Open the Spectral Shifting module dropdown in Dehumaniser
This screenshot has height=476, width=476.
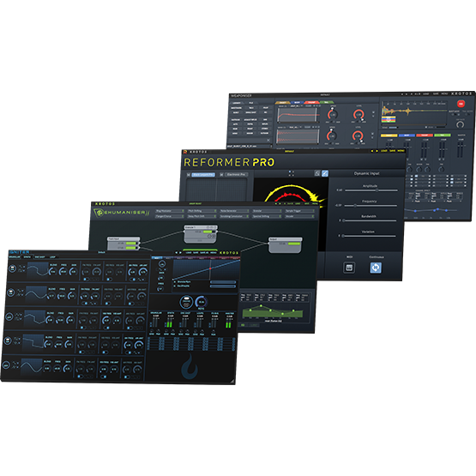coord(267,216)
